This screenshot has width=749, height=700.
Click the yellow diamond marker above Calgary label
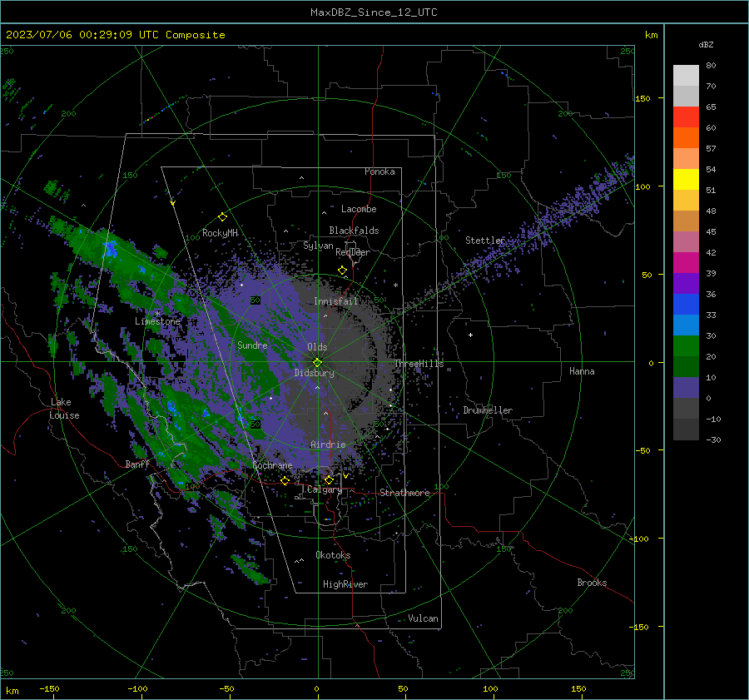pos(329,479)
